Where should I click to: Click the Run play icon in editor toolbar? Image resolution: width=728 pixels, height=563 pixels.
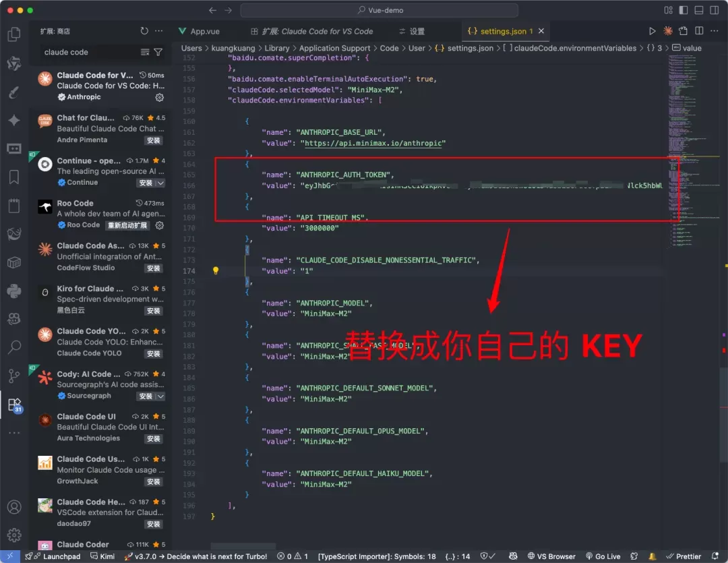[x=653, y=31]
